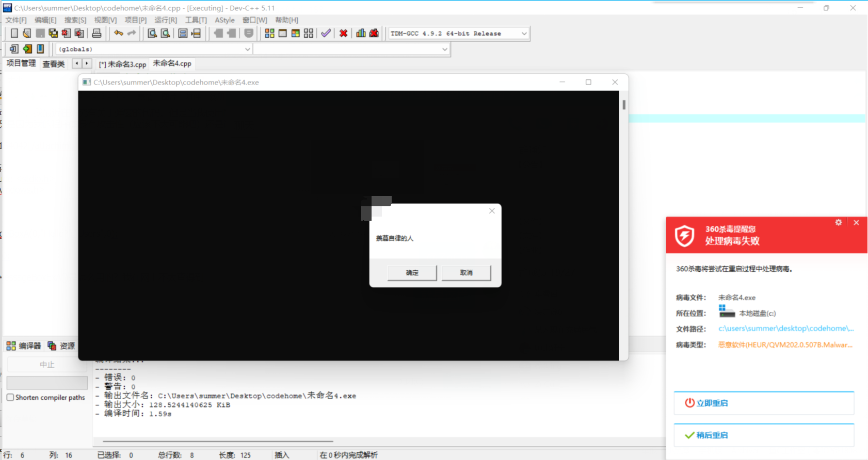Screen dimensions: 868x460
Task: Open the 编辑[E] menu
Action: [x=45, y=20]
